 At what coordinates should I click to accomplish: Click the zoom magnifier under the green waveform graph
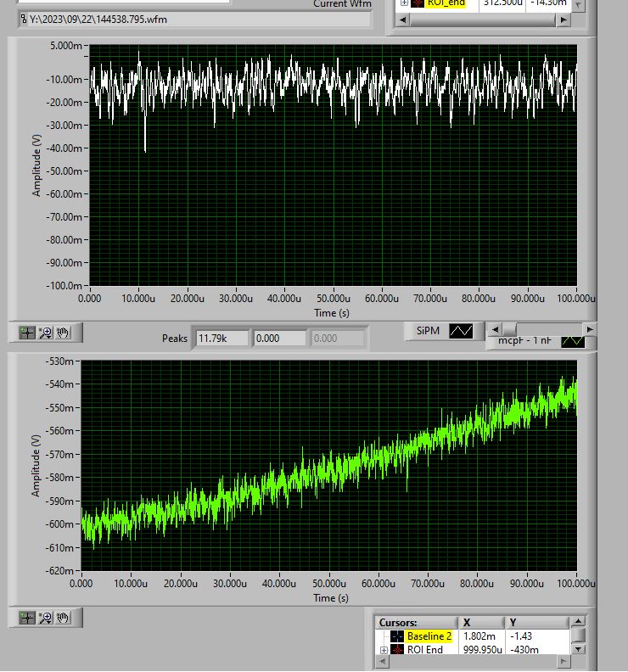click(x=46, y=618)
